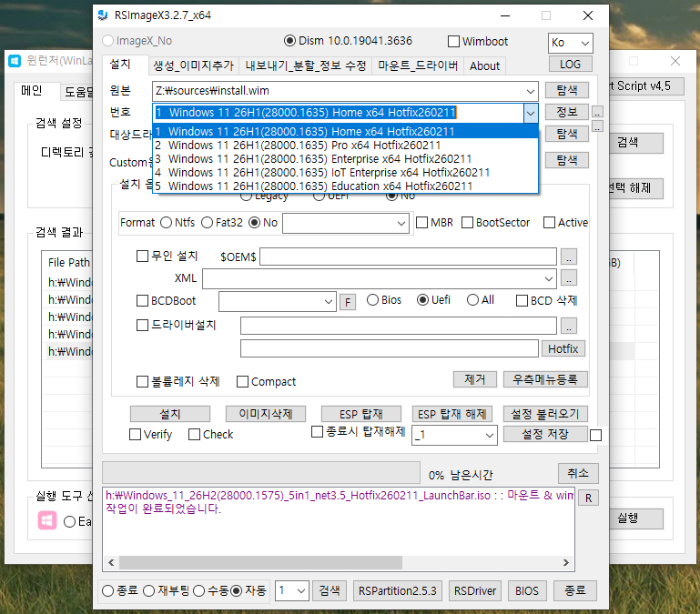This screenshot has width=700, height=614.
Task: Select Windows 11 Education x64 entry
Action: [x=346, y=186]
